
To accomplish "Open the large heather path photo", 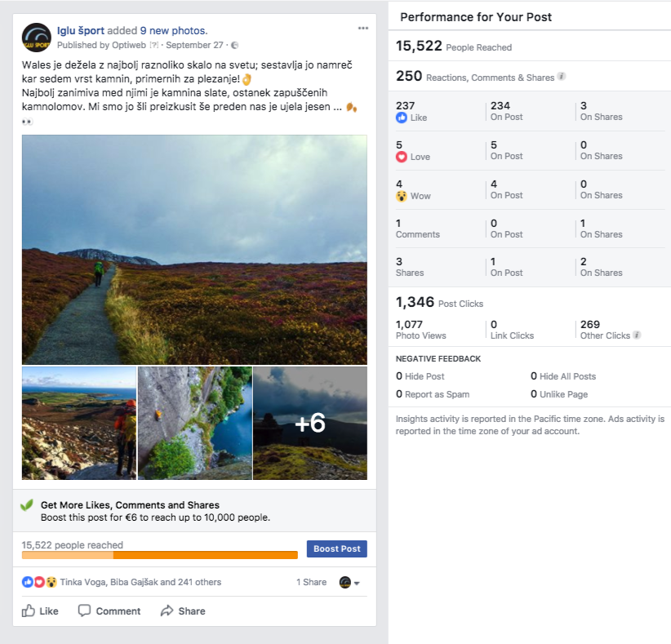I will [194, 249].
